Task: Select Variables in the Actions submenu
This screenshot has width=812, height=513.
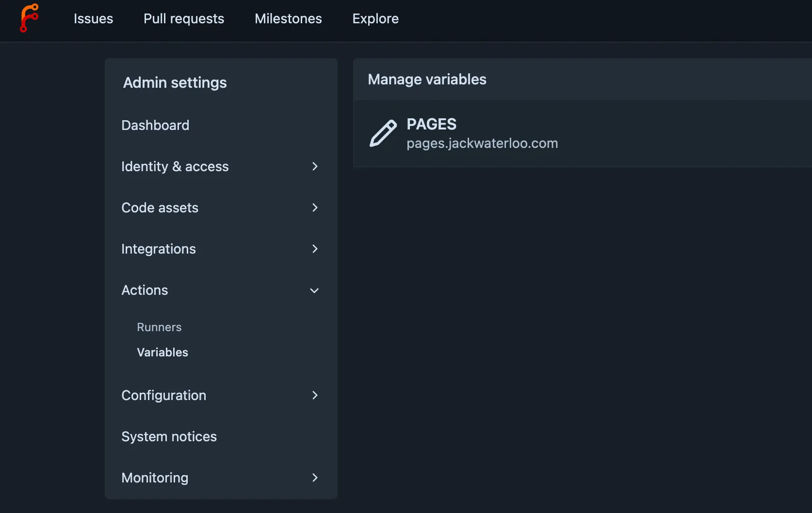Action: pos(162,353)
